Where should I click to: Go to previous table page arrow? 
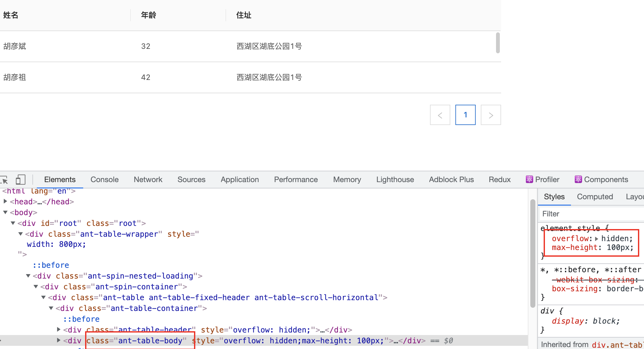(x=440, y=115)
